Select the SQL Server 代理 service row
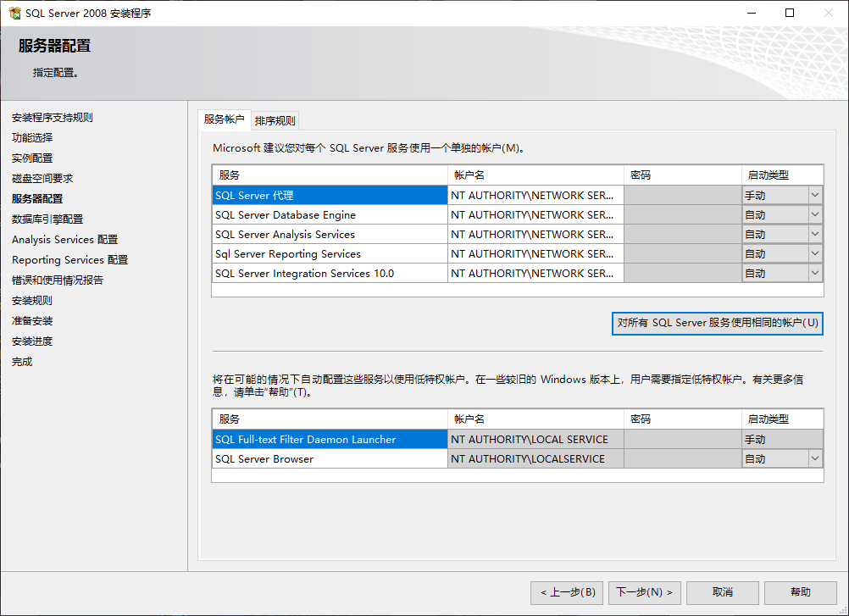The height and width of the screenshot is (616, 849). 330,196
